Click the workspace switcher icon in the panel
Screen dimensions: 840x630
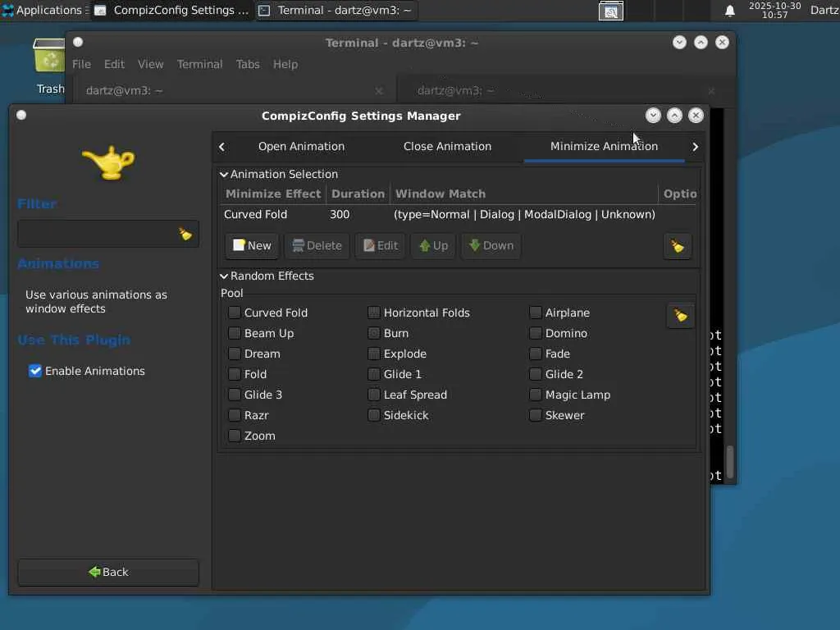tap(610, 11)
